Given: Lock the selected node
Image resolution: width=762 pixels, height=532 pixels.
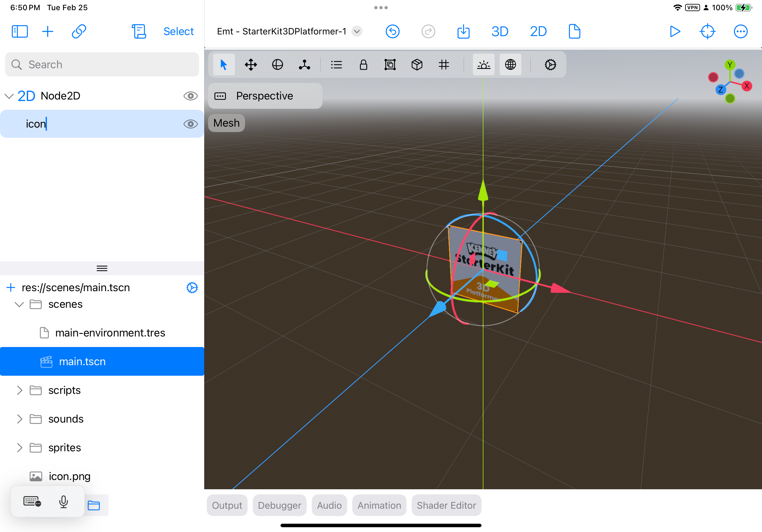Looking at the screenshot, I should pyautogui.click(x=363, y=64).
